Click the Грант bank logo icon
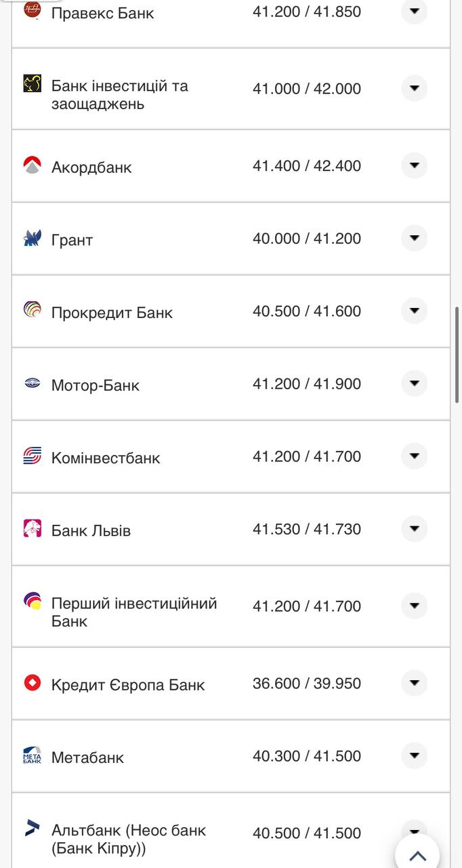Screen dimensions: 462x868 coord(32,238)
